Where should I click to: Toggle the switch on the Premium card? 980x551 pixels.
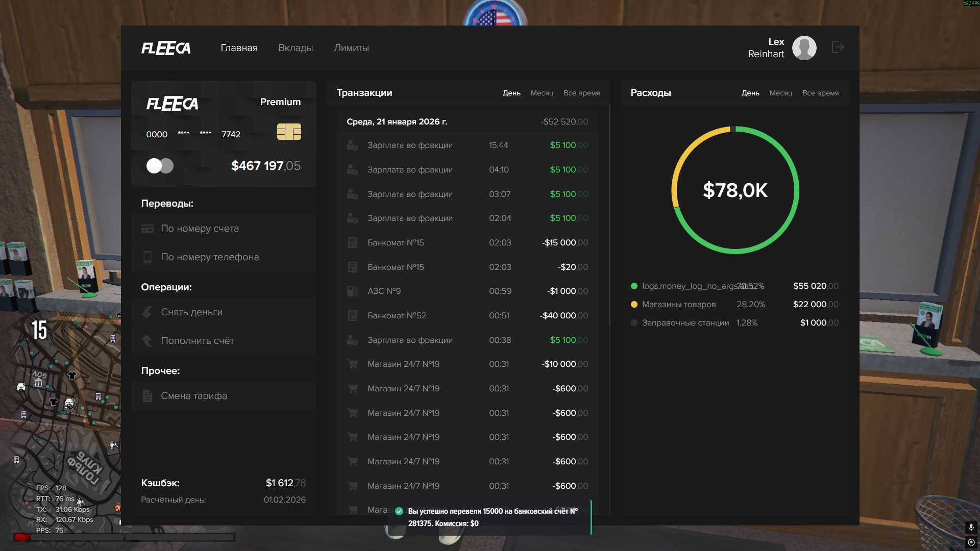click(x=160, y=166)
